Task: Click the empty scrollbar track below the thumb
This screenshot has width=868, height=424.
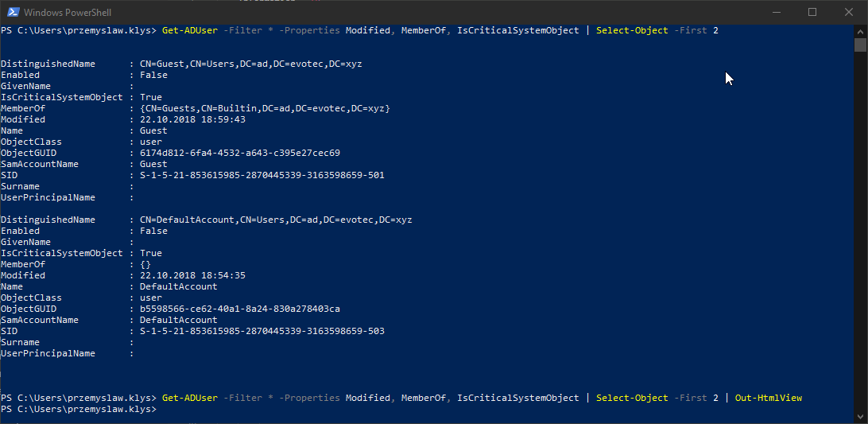Action: pos(860,239)
